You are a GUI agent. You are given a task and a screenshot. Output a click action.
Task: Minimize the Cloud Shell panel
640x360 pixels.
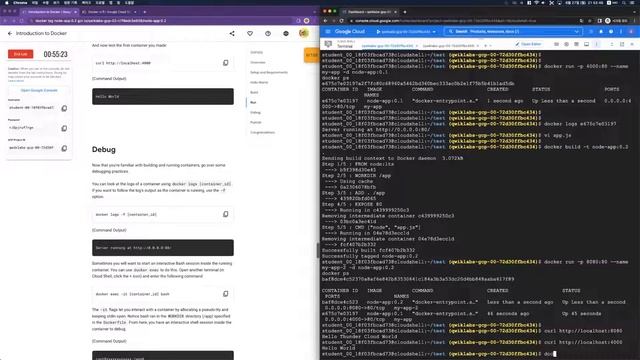pos(611,44)
